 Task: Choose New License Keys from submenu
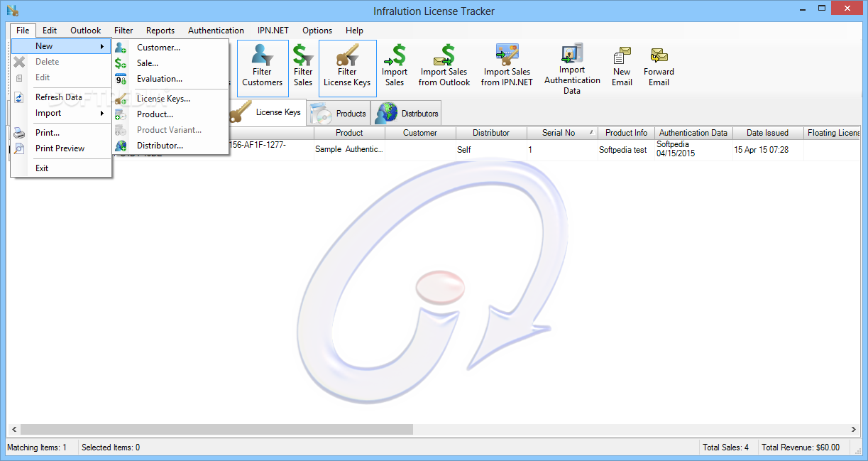pos(170,99)
